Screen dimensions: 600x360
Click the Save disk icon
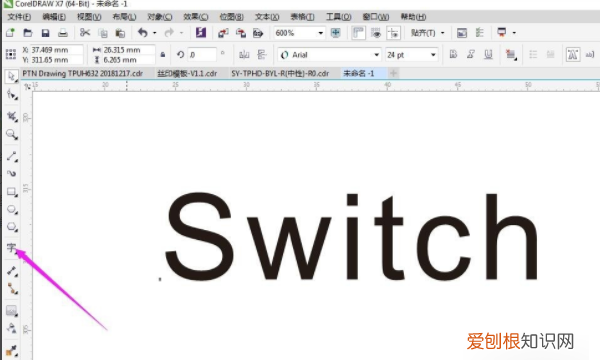(45, 33)
